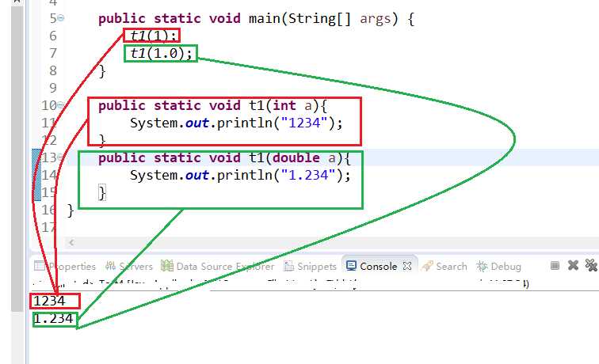Click the Debug bug icon
This screenshot has height=364, width=599.
click(x=482, y=266)
